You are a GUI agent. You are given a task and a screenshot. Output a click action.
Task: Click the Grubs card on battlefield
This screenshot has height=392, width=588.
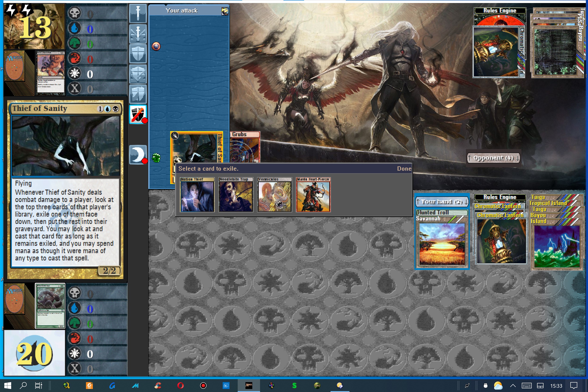click(245, 147)
